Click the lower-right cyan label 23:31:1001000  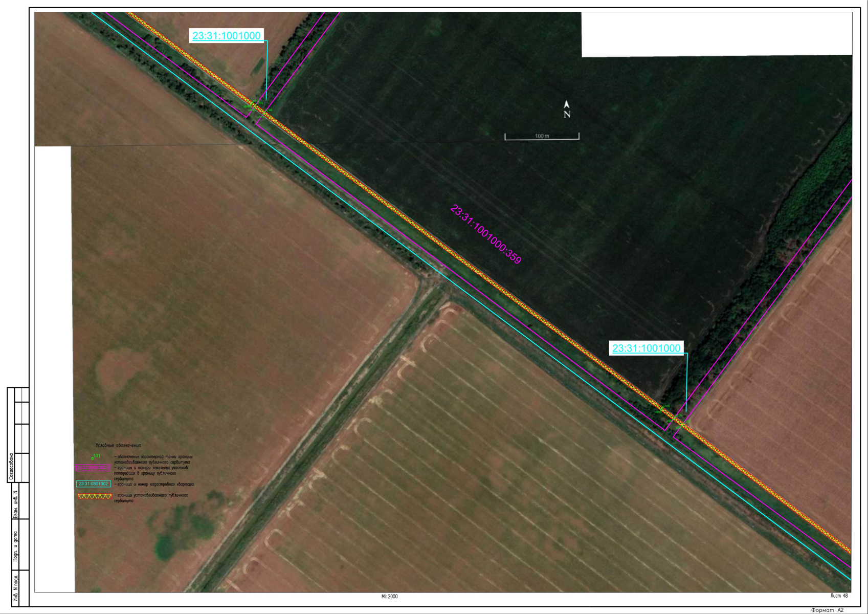(x=647, y=348)
